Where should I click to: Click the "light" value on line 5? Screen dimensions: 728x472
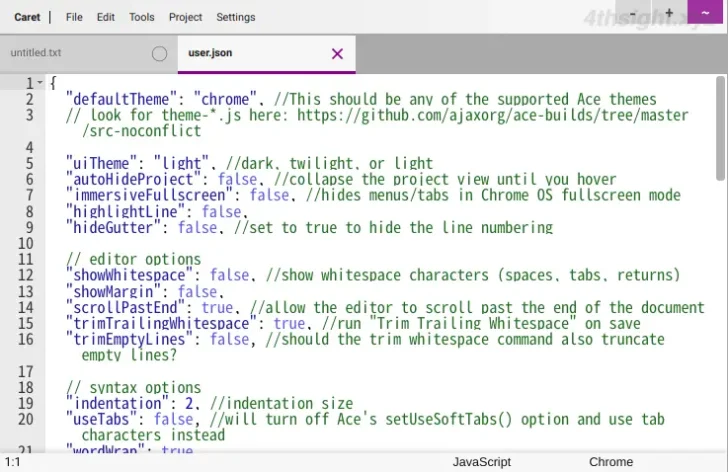(181, 163)
